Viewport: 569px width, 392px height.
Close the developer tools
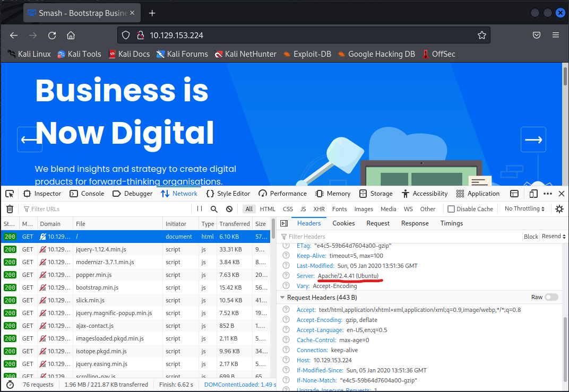point(562,194)
